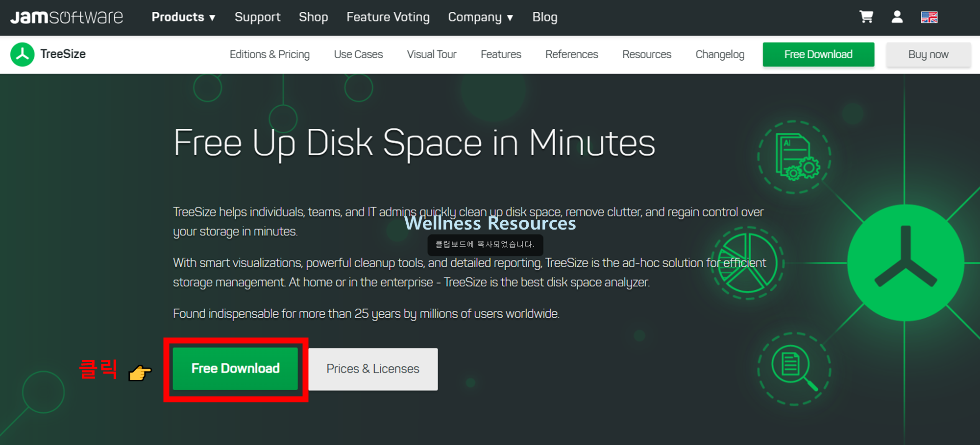Click Free Download in the header bar

818,54
